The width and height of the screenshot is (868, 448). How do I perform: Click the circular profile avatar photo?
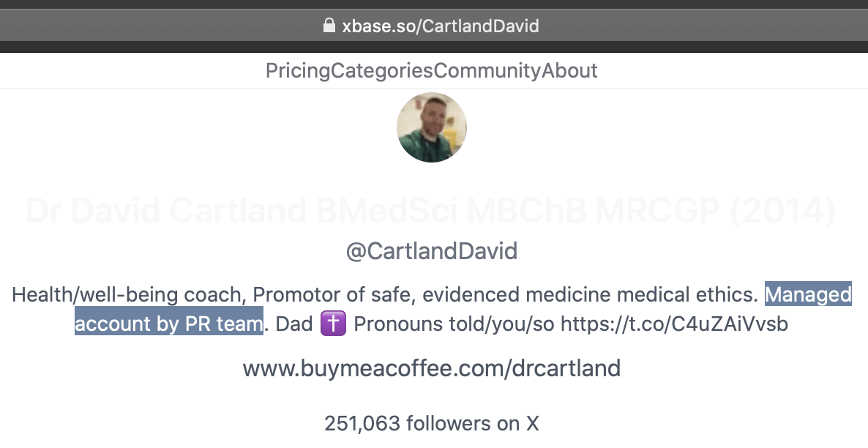pos(432,127)
